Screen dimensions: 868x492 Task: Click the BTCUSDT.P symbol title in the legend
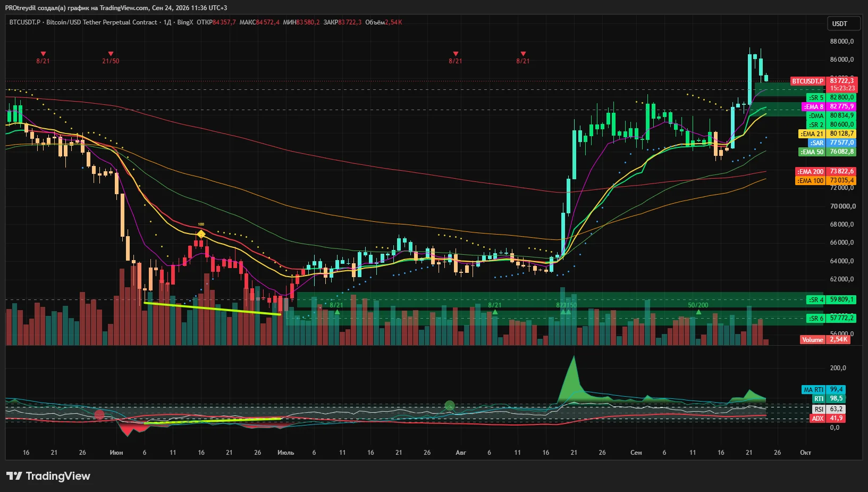click(24, 22)
